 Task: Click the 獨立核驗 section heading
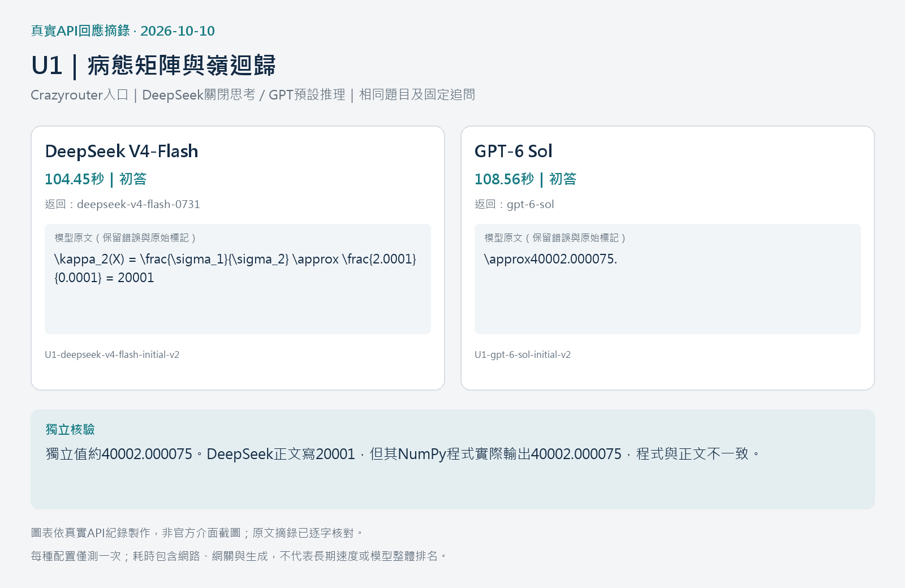click(70, 430)
